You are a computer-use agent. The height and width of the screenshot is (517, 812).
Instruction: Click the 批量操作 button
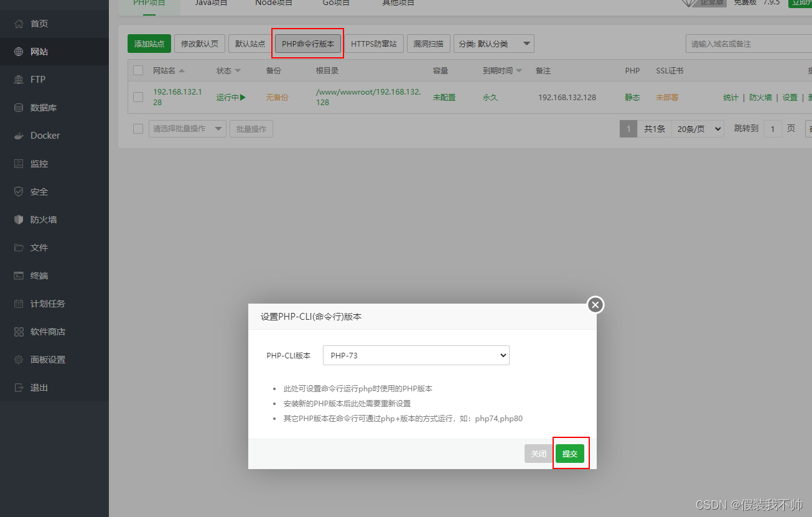pos(251,129)
